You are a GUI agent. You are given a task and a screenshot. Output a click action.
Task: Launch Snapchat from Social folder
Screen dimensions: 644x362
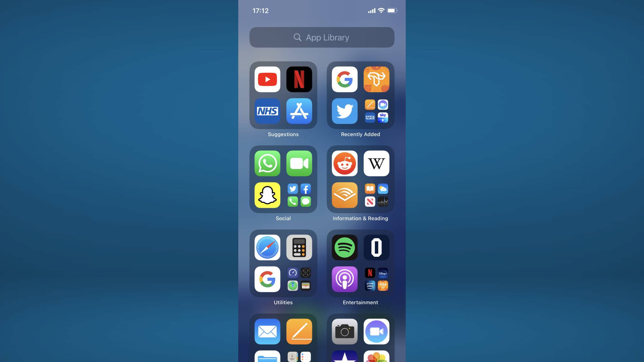coord(268,194)
